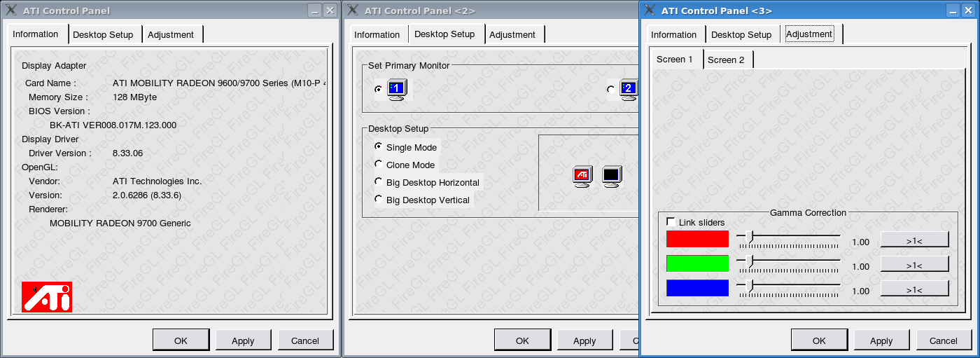Image resolution: width=980 pixels, height=358 pixels.
Task: Click the red gamma slider handle
Action: pos(750,238)
